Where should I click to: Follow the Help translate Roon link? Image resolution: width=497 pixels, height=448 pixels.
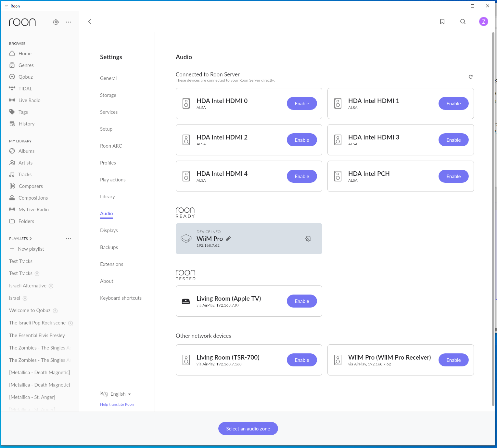(117, 404)
